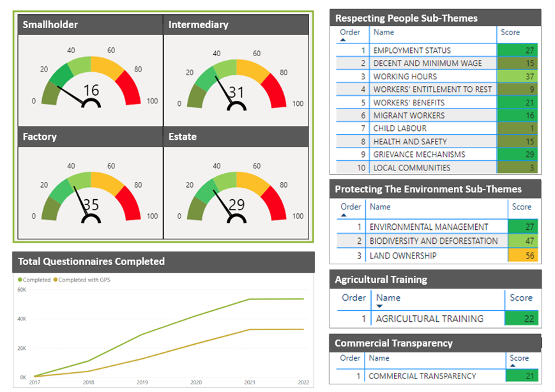Click the Completed with GPS legend marker

(56, 280)
